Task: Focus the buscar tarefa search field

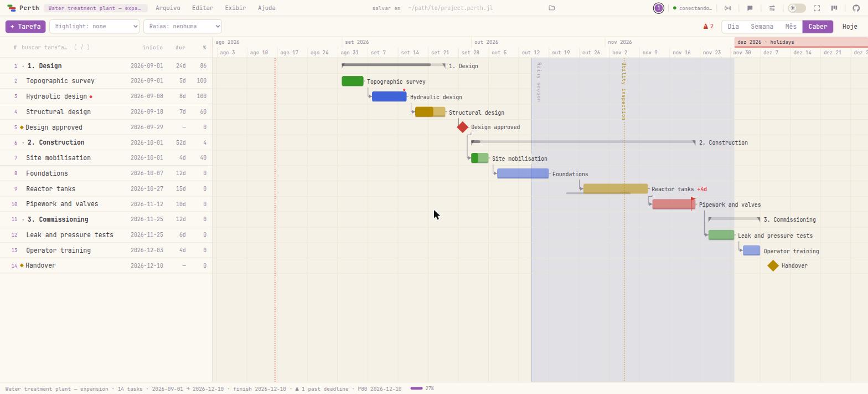Action: [x=72, y=48]
